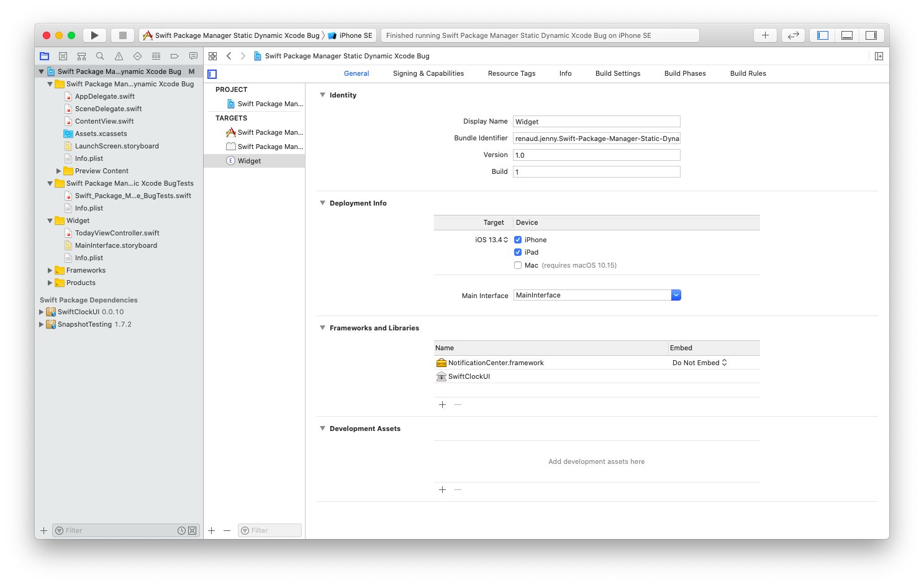Choose the iPhone SE run destination
The height and width of the screenshot is (585, 924).
(350, 35)
